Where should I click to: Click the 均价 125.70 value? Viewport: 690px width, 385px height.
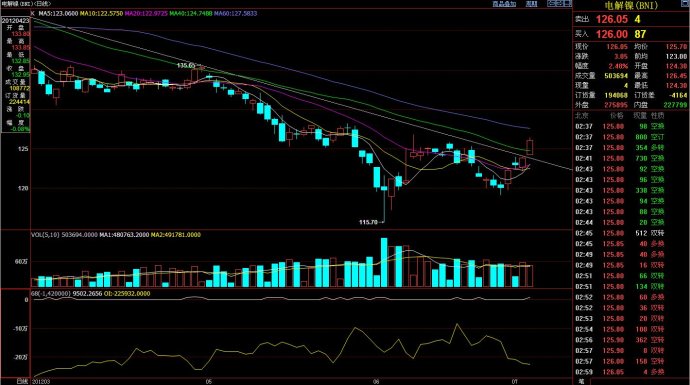[676, 47]
